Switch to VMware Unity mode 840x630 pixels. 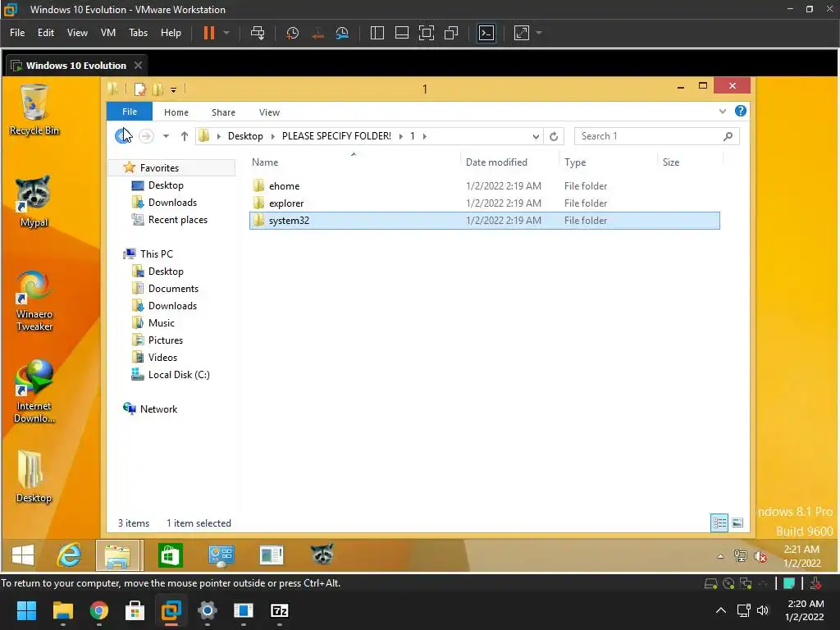point(452,33)
